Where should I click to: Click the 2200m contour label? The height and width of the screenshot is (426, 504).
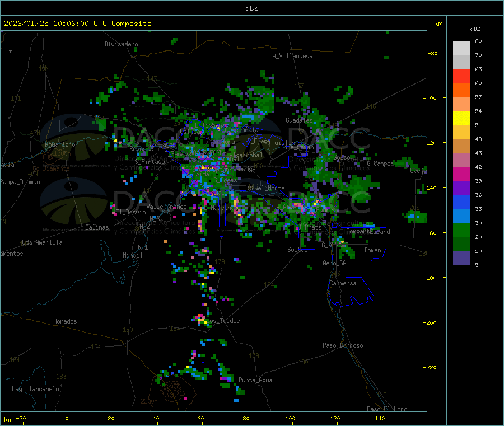pos(149,401)
